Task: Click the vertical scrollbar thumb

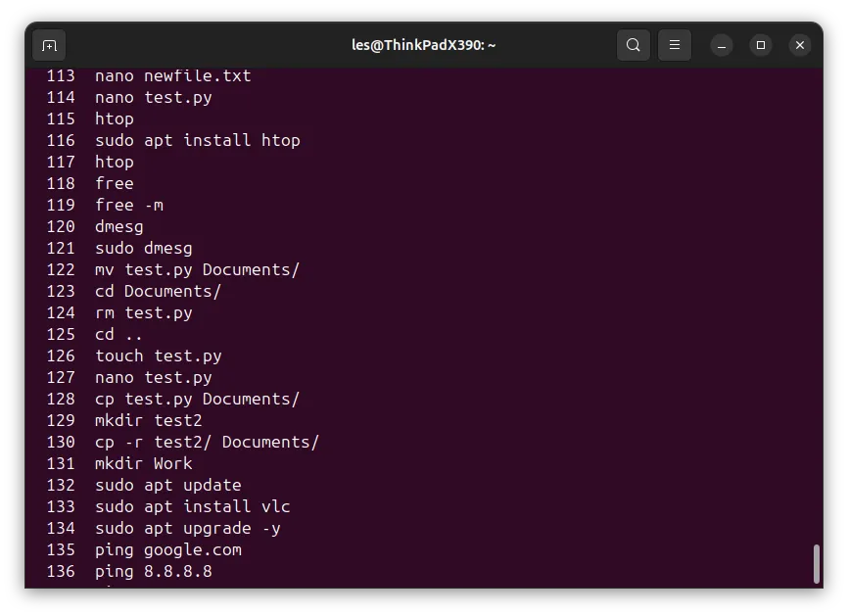Action: pyautogui.click(x=817, y=563)
